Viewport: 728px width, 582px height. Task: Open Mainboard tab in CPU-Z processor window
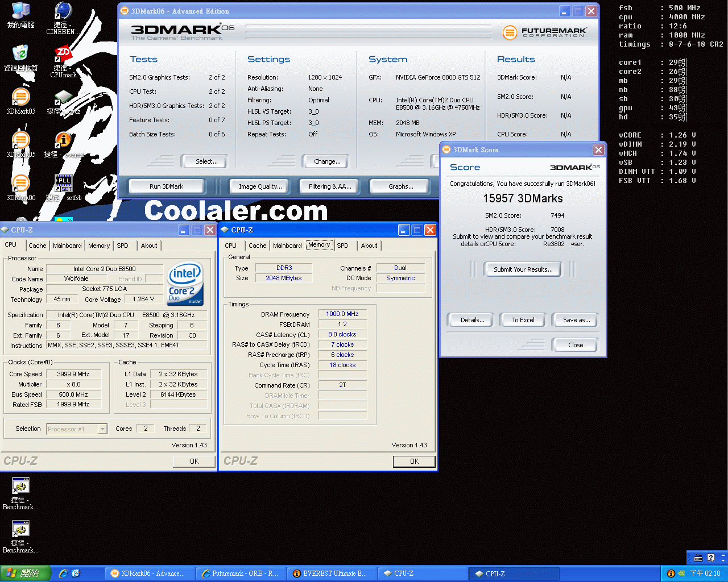click(x=67, y=246)
